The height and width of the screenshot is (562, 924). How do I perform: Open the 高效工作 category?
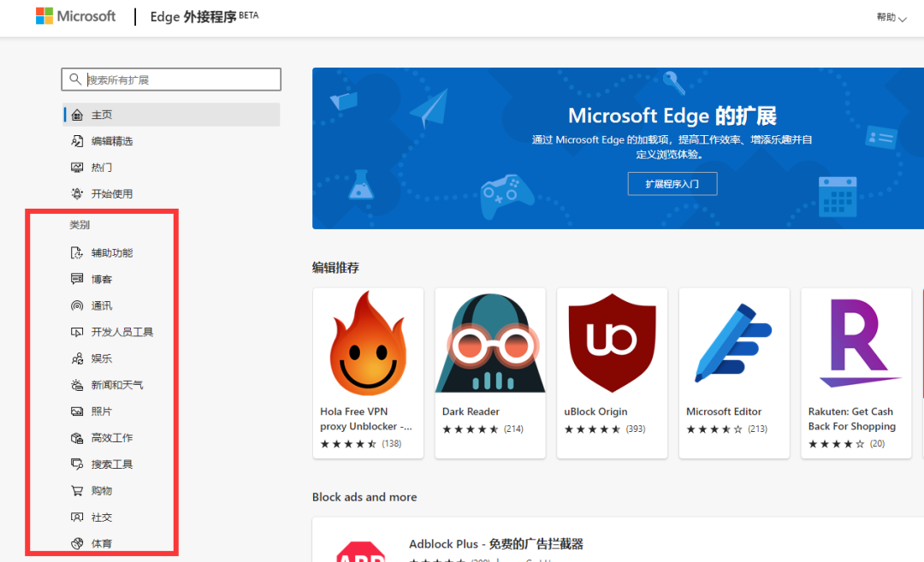[x=112, y=438]
